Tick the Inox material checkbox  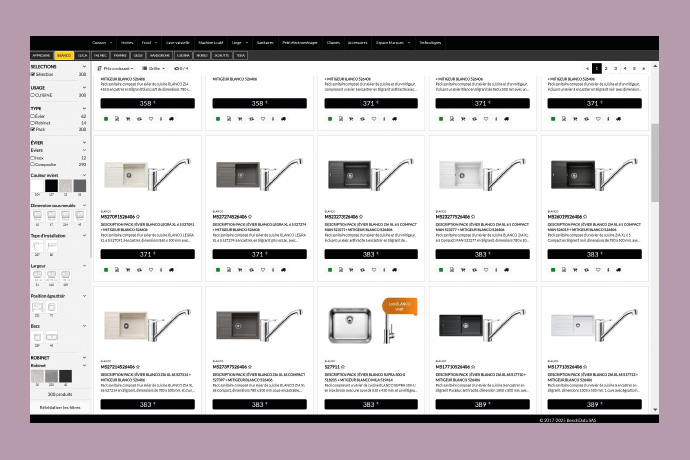tap(33, 158)
